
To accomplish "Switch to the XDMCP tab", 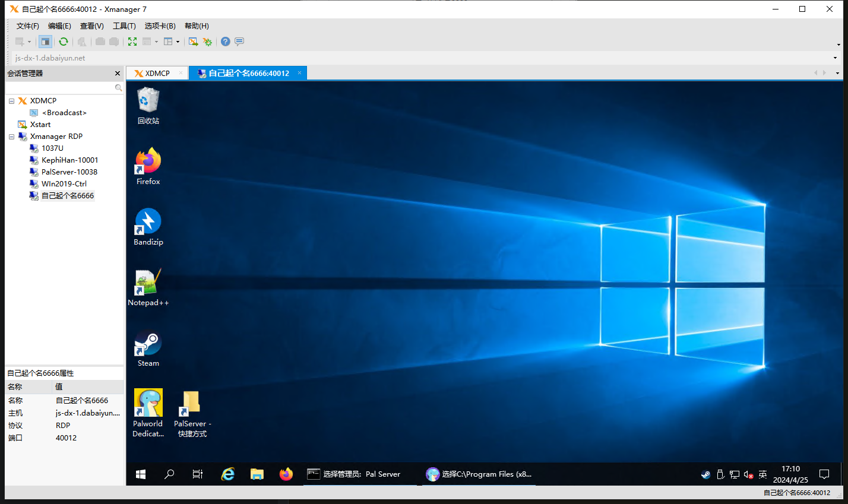I will coord(157,73).
